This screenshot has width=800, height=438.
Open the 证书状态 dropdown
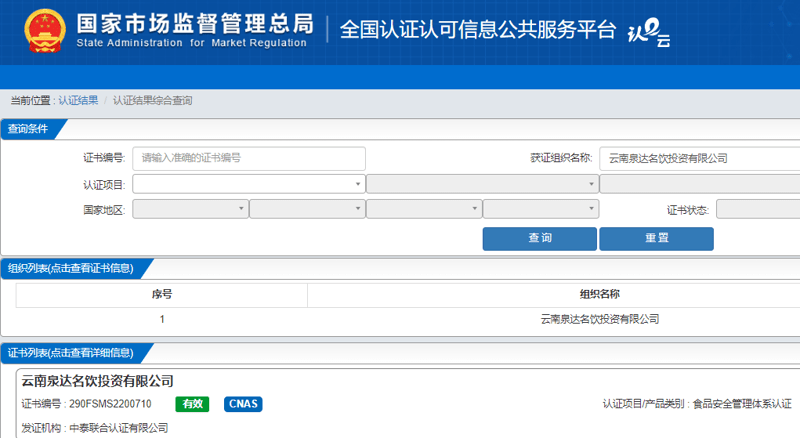click(758, 209)
